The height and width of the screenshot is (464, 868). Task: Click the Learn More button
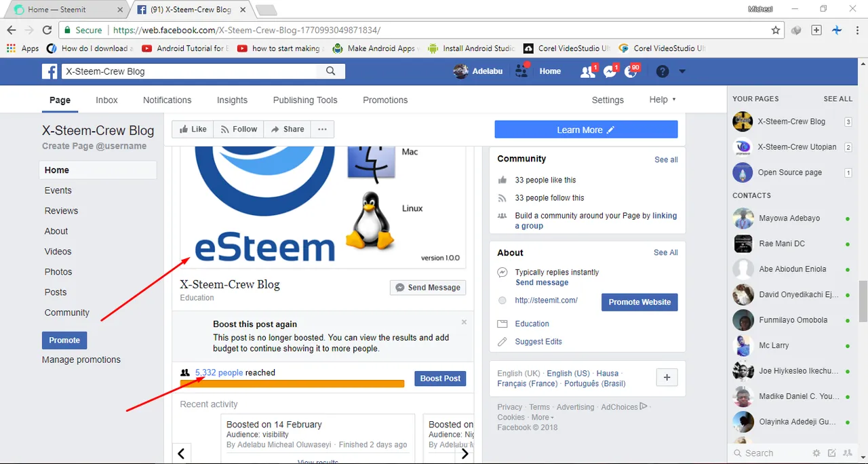pyautogui.click(x=586, y=130)
